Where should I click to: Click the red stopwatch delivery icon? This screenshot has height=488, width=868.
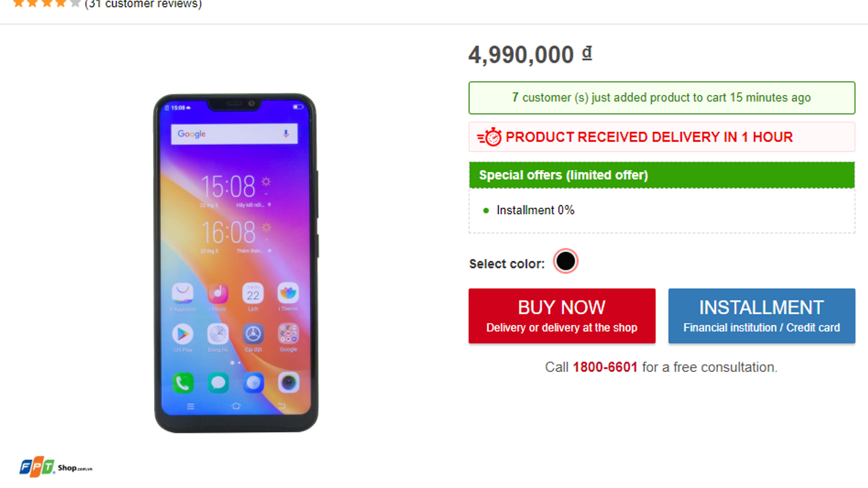click(x=490, y=137)
